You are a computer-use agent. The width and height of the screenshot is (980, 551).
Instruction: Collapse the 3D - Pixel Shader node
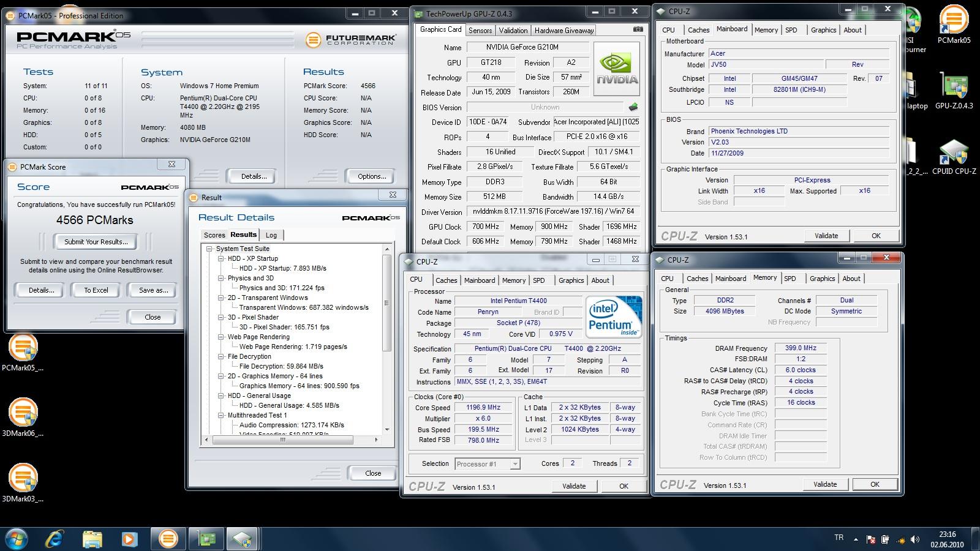[221, 317]
